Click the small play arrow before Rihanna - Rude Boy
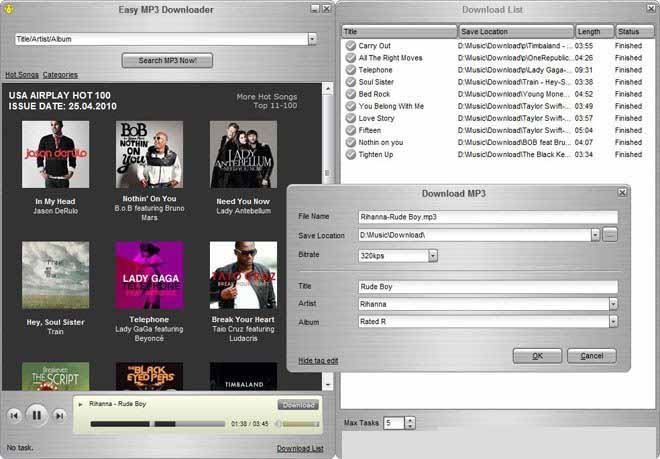Viewport: 660px width, 459px height. click(x=80, y=404)
